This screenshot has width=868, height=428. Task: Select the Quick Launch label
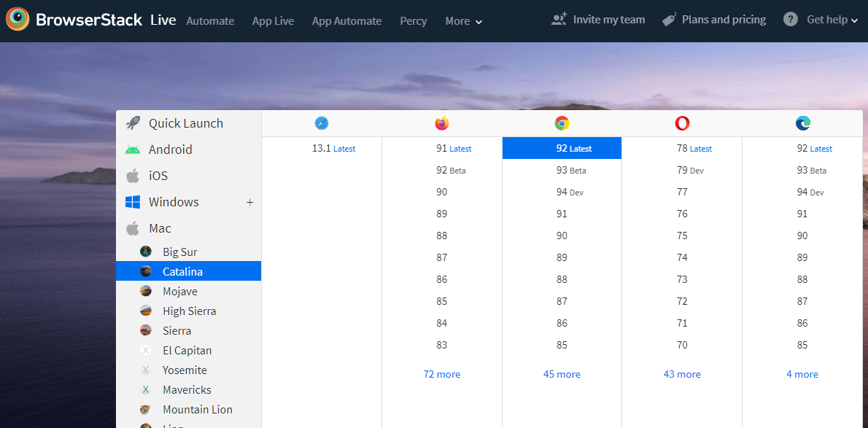point(186,123)
